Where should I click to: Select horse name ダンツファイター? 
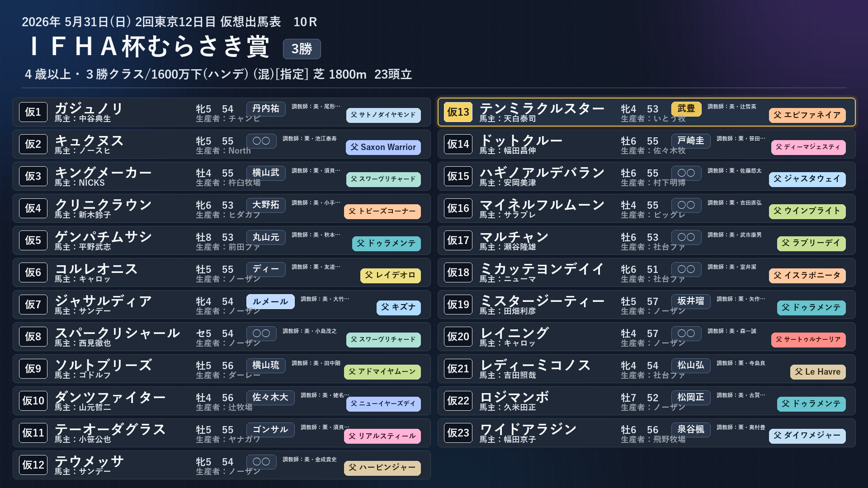click(110, 397)
